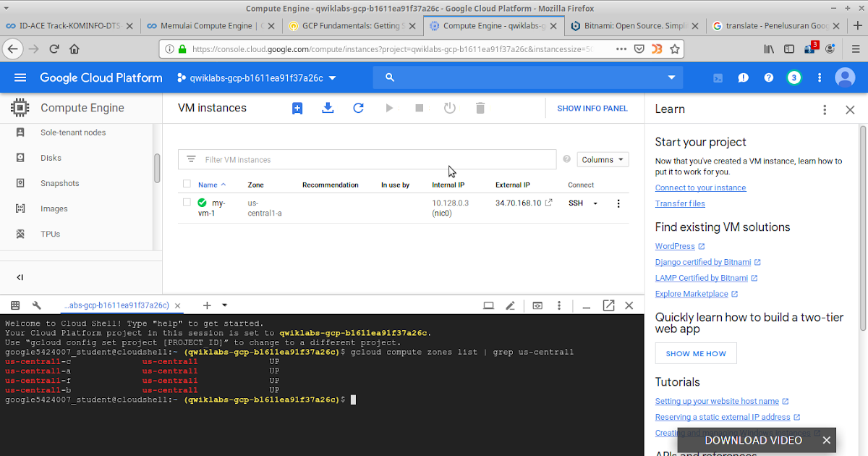The image size is (868, 456).
Task: Click the Firefox home button
Action: [x=74, y=49]
